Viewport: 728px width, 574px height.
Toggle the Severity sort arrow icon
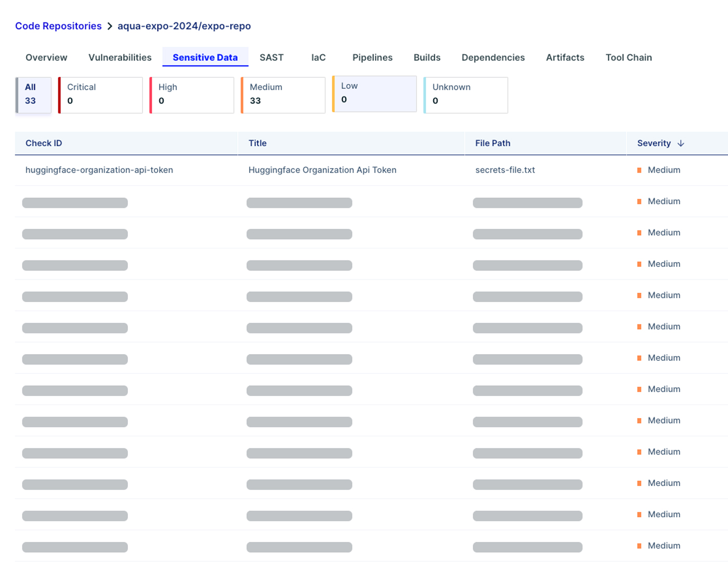point(681,143)
